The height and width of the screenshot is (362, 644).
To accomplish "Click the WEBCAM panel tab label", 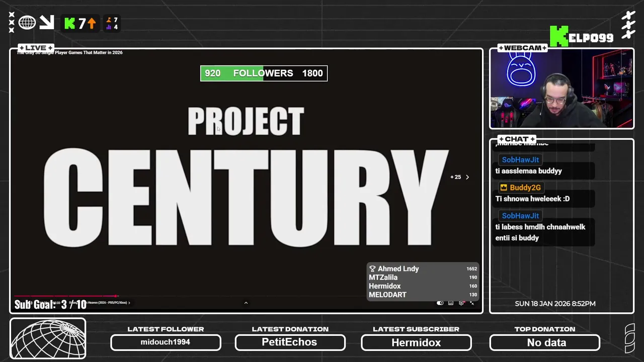I will 522,48.
